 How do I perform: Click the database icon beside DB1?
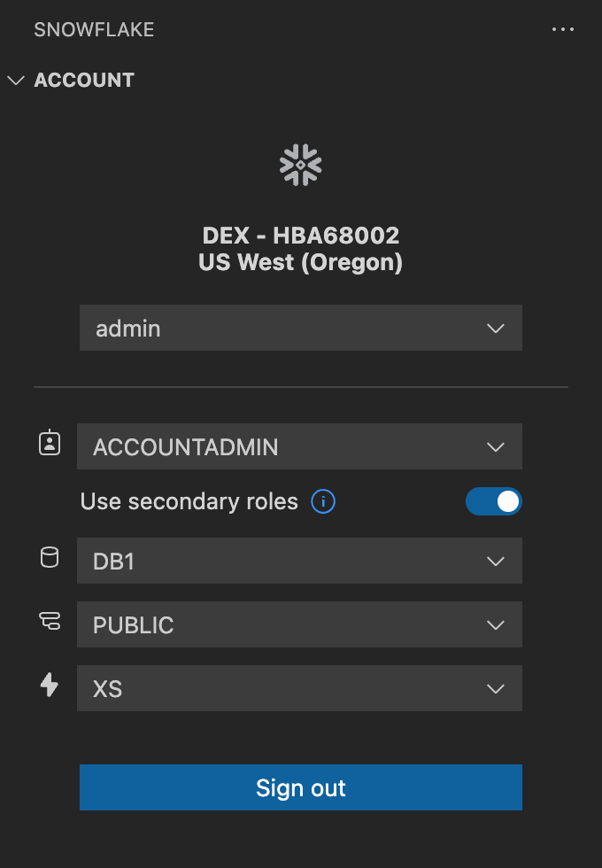(x=49, y=558)
